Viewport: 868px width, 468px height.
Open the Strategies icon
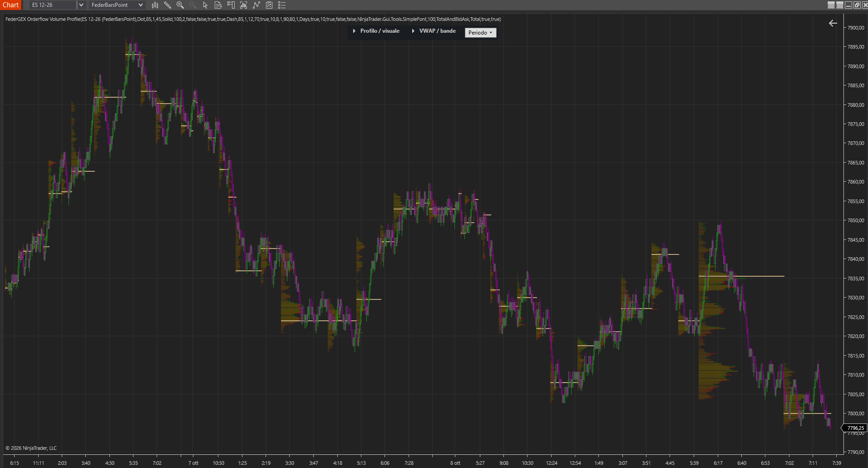[256, 5]
